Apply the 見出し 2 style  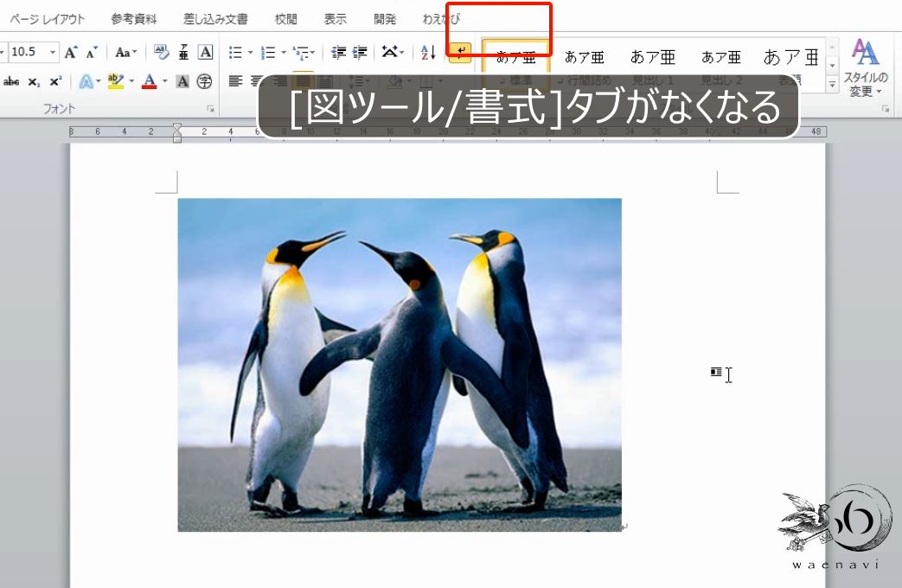tap(721, 65)
